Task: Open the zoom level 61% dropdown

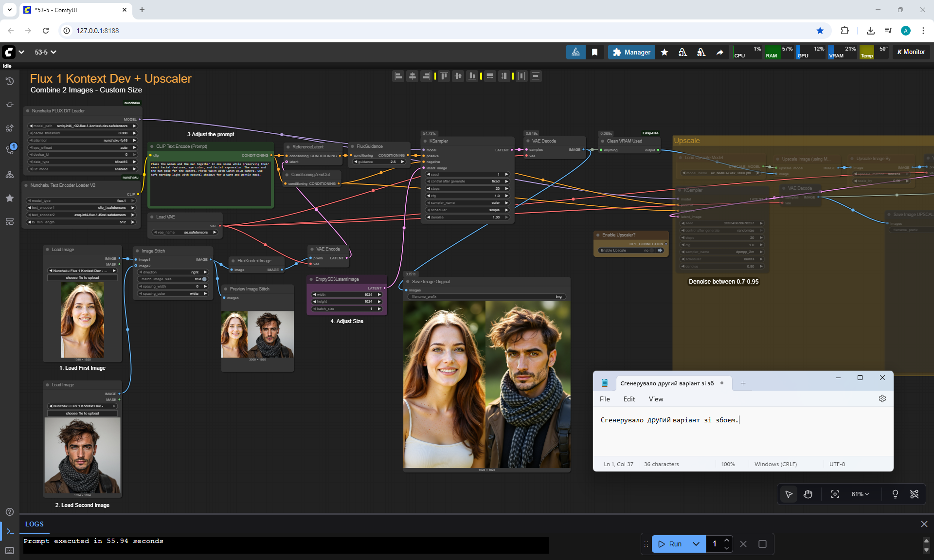Action: [860, 494]
